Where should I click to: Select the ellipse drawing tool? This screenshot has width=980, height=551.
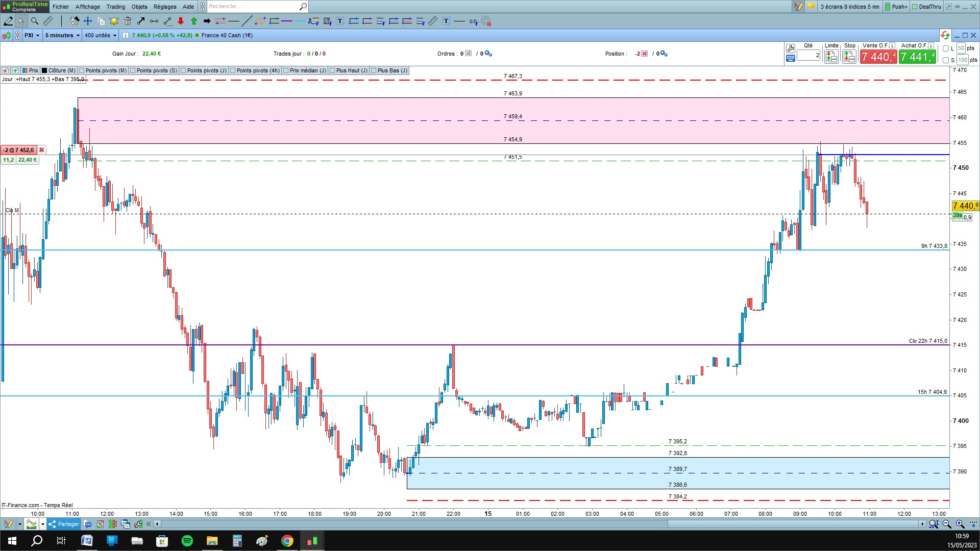point(260,21)
